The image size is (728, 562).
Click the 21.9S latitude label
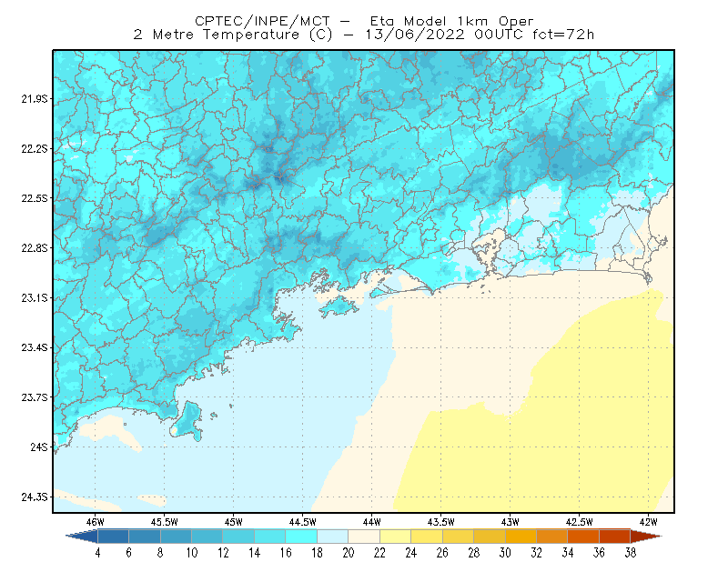(35, 98)
